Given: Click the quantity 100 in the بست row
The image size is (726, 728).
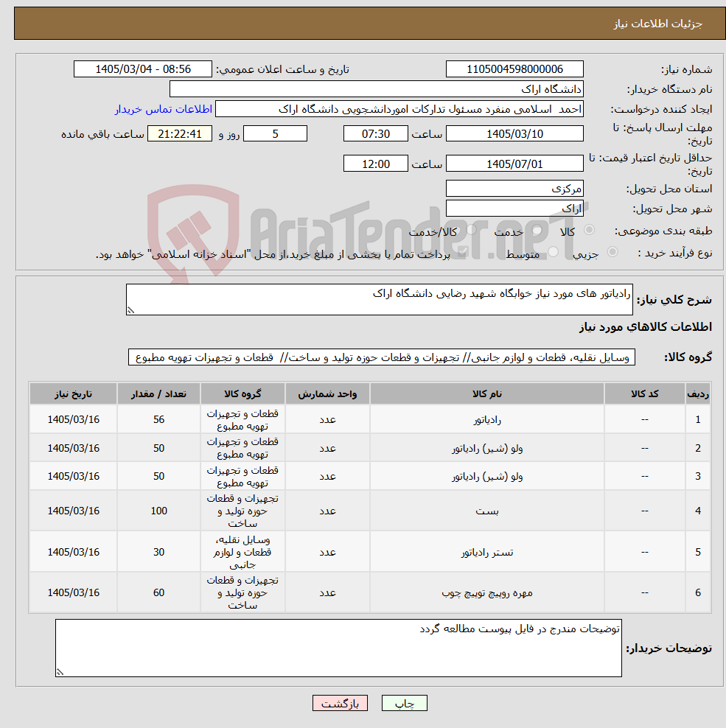Looking at the screenshot, I should (159, 511).
